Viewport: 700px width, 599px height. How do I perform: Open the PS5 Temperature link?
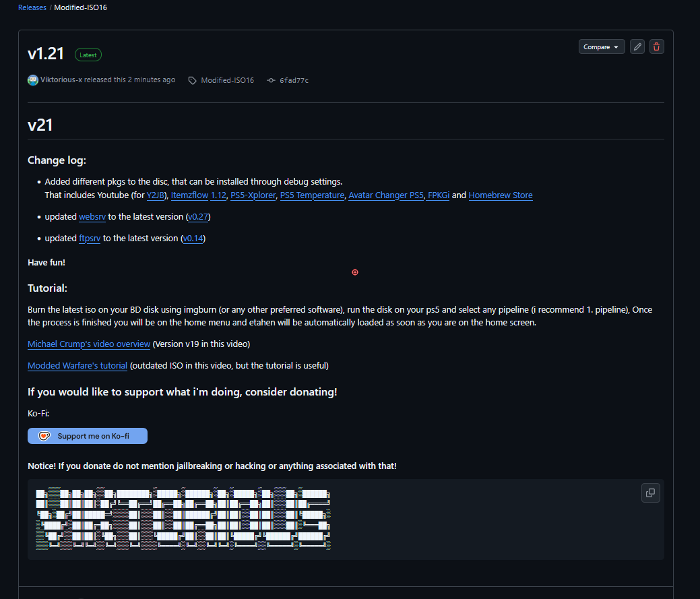(x=312, y=195)
